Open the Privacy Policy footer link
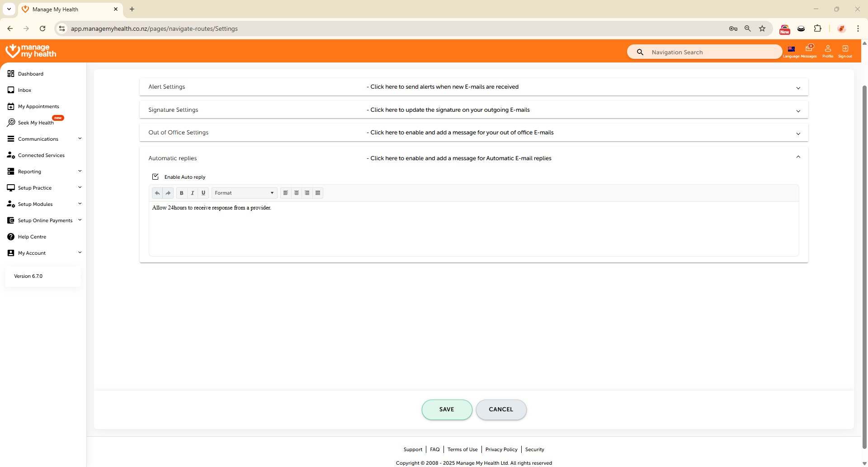This screenshot has width=868, height=467. click(x=501, y=449)
